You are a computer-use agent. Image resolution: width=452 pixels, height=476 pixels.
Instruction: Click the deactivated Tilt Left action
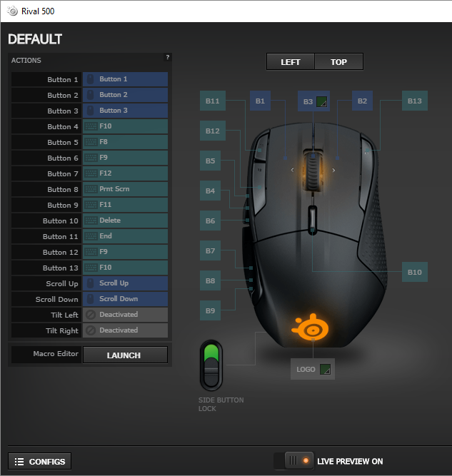click(x=125, y=315)
